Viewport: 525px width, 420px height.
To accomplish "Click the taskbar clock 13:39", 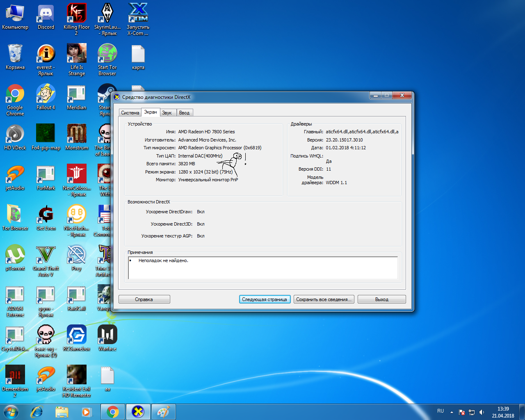I will click(503, 412).
